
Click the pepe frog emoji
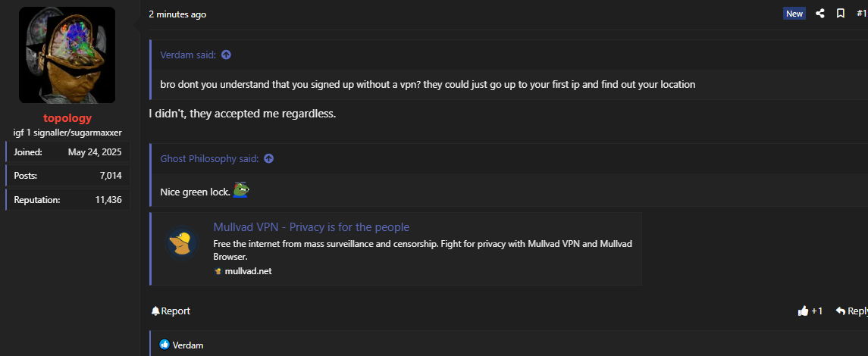point(241,191)
